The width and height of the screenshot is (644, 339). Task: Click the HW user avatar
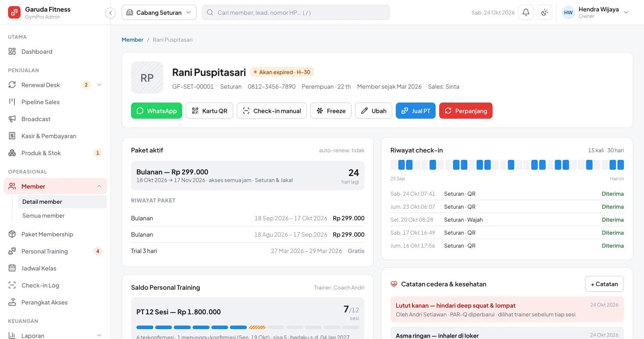(x=568, y=13)
